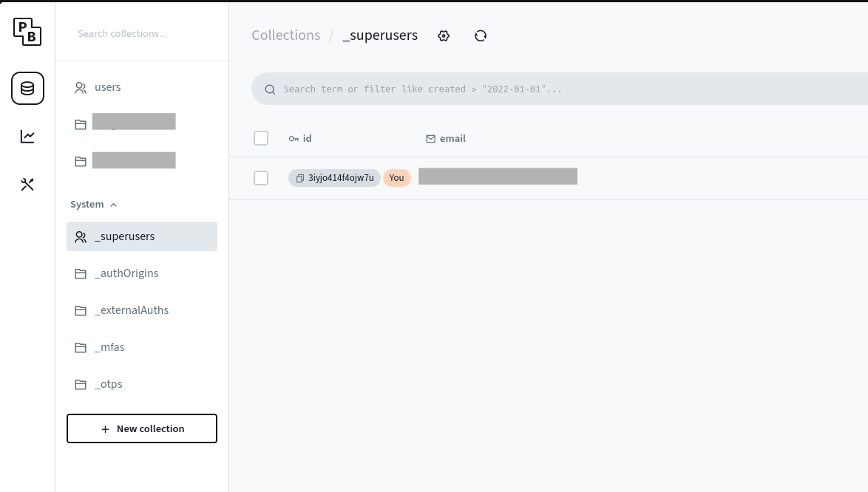
Task: Open Settings using the wrench icon
Action: 27,184
